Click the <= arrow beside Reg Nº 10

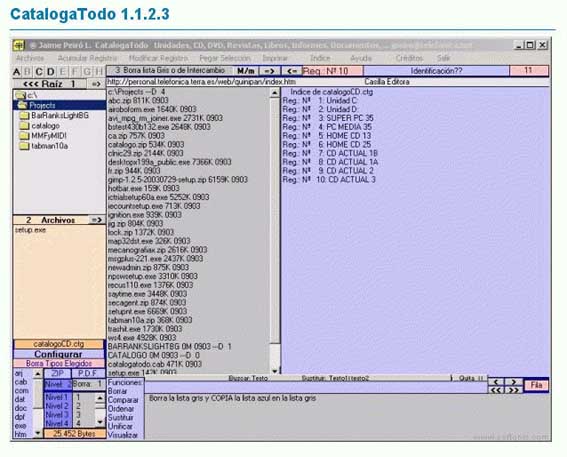click(291, 71)
